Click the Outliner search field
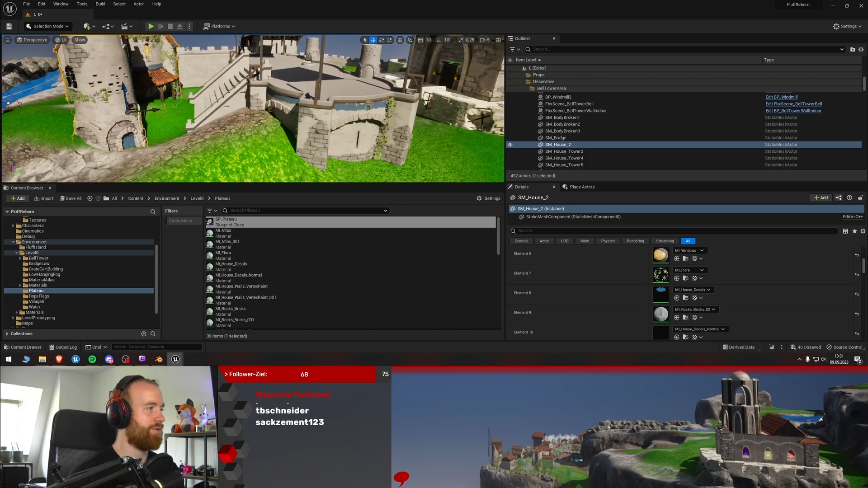 (x=684, y=49)
